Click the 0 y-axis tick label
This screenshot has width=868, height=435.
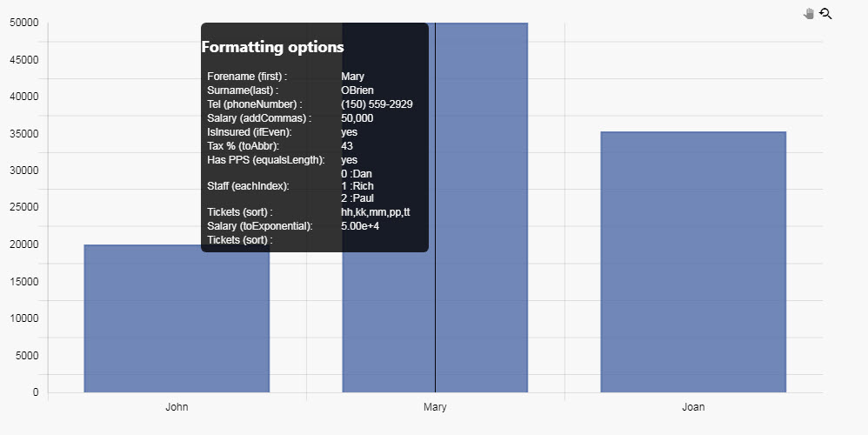36,392
